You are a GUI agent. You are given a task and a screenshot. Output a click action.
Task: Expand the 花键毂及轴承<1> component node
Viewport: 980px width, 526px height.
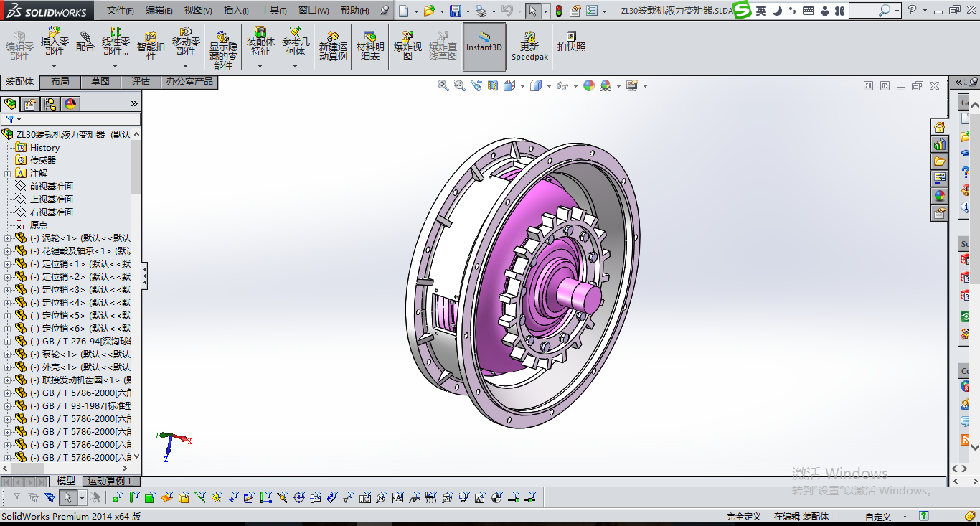point(7,250)
